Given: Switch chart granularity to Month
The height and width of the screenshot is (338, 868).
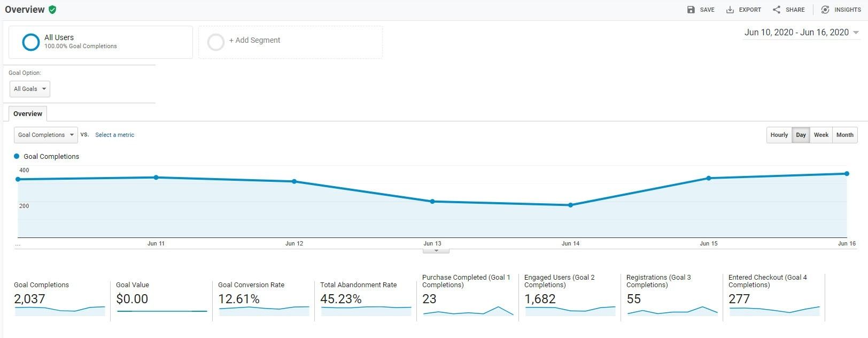Looking at the screenshot, I should tap(844, 135).
